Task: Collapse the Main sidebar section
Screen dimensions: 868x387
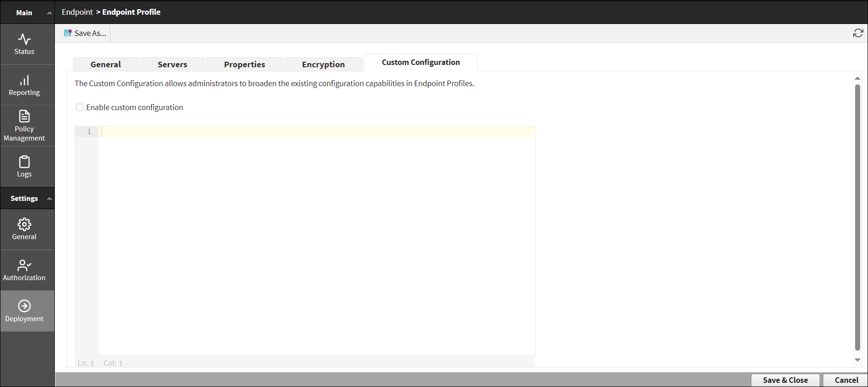Action: [x=49, y=13]
